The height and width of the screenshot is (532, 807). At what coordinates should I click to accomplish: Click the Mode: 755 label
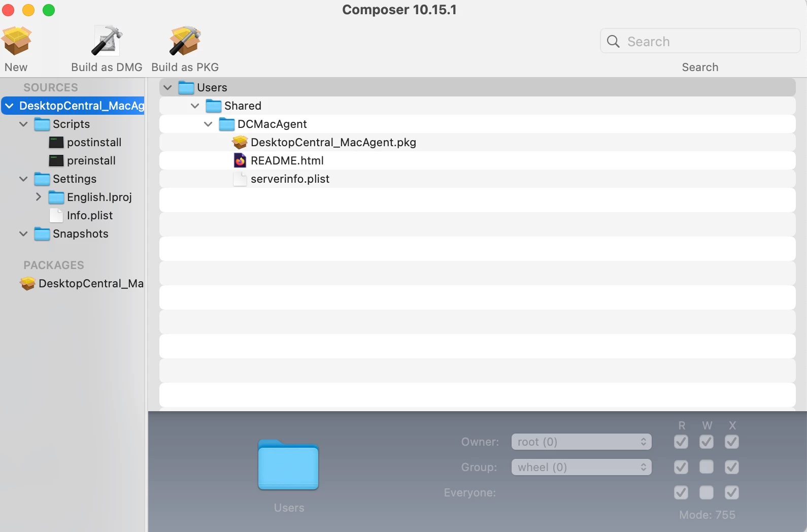[708, 515]
